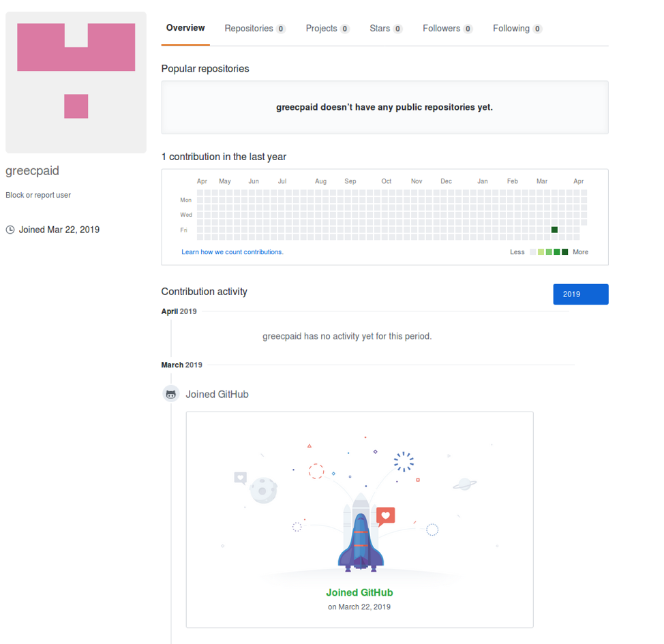Image resolution: width=664 pixels, height=644 pixels.
Task: Click the '1 contribution in the last year' heading
Action: [x=224, y=157]
